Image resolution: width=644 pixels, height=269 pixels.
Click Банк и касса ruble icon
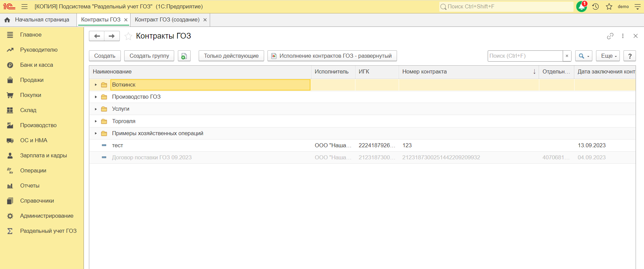point(10,65)
